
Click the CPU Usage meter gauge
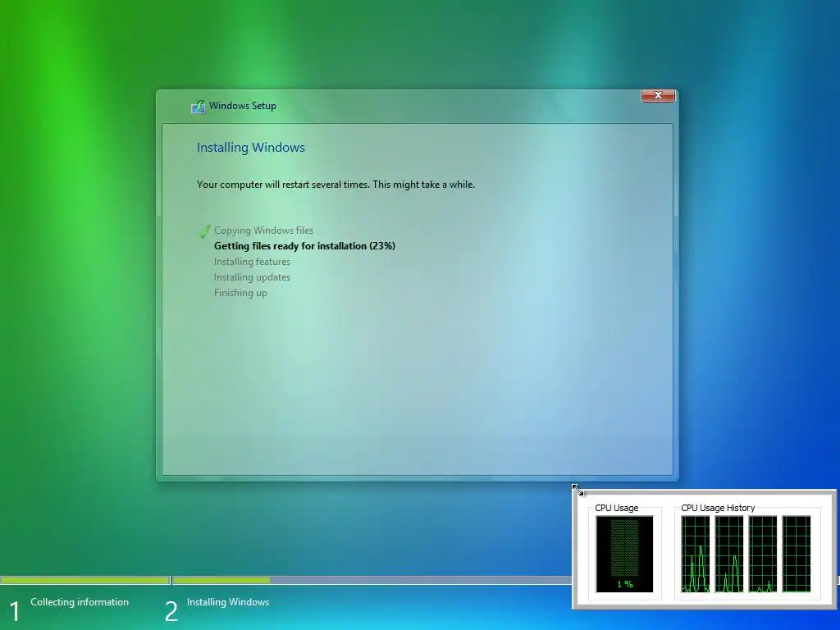point(624,554)
